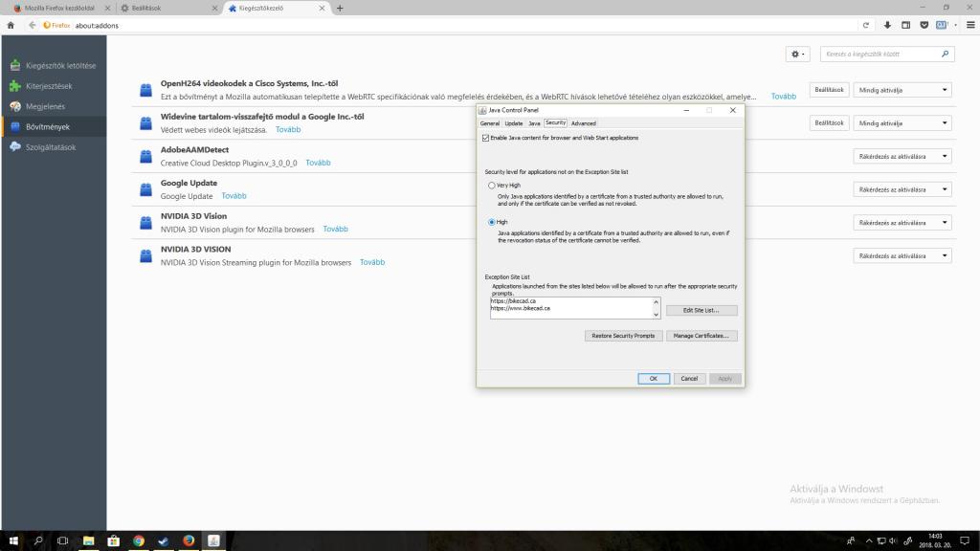This screenshot has height=551, width=980.
Task: Go back with the back arrow
Action: [32, 25]
